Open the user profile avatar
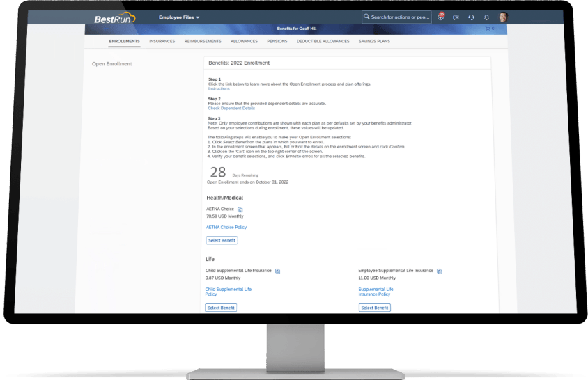Screen dimensions: 588x380 pyautogui.click(x=503, y=17)
